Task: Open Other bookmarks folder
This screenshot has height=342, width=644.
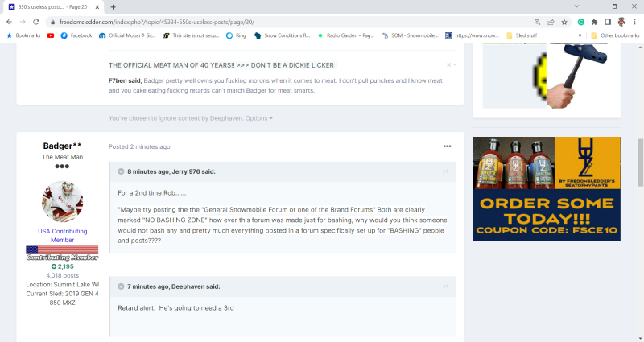Action: pyautogui.click(x=614, y=35)
